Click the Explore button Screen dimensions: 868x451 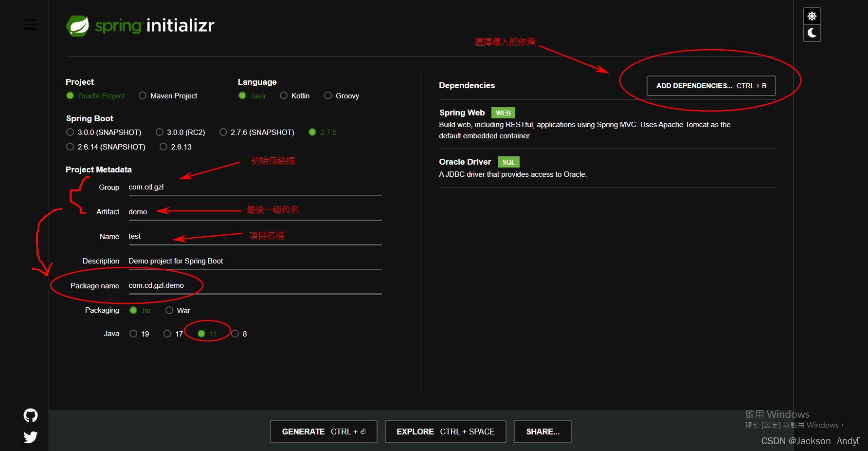coord(445,432)
